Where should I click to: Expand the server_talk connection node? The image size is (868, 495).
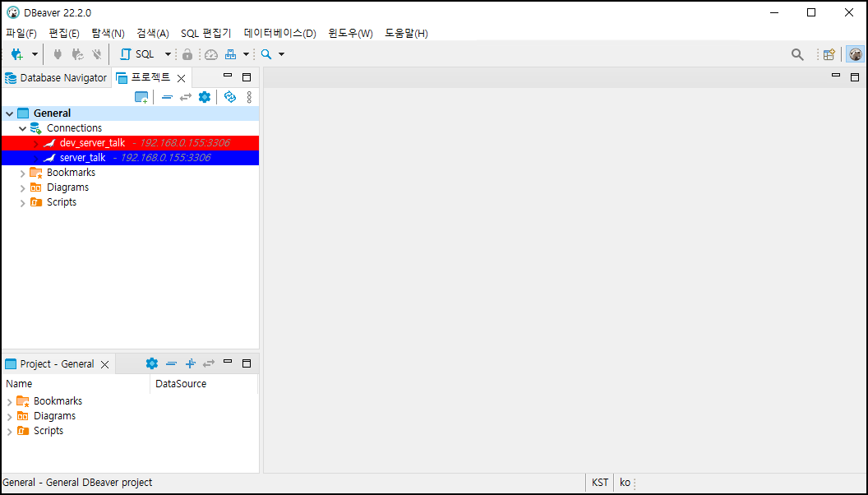point(36,159)
